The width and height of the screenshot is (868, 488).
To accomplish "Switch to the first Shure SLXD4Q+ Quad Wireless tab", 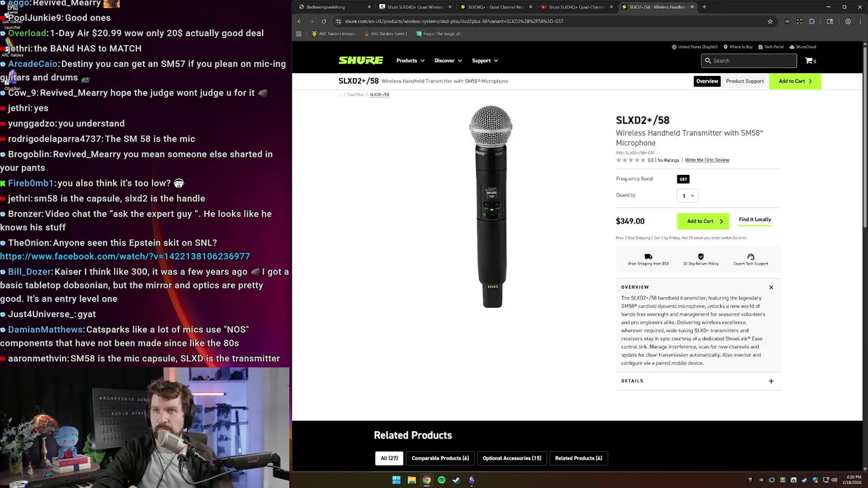I will (414, 7).
